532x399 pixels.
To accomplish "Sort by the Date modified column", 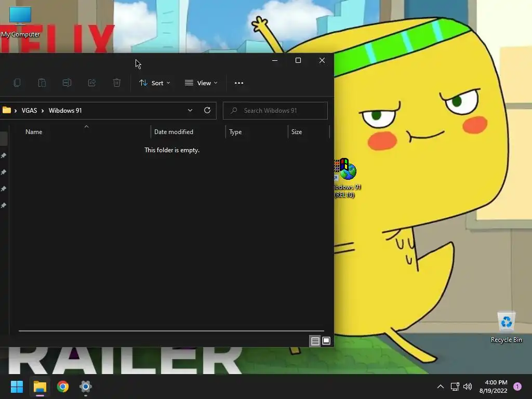I will tap(174, 132).
